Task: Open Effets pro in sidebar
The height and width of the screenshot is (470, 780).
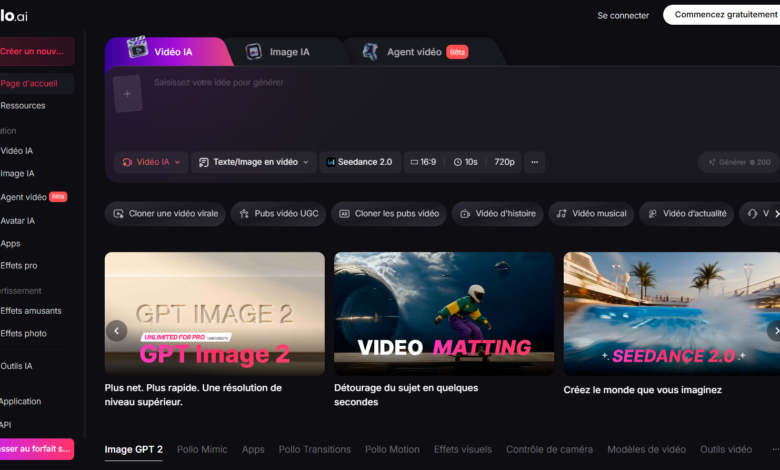Action: pyautogui.click(x=19, y=266)
